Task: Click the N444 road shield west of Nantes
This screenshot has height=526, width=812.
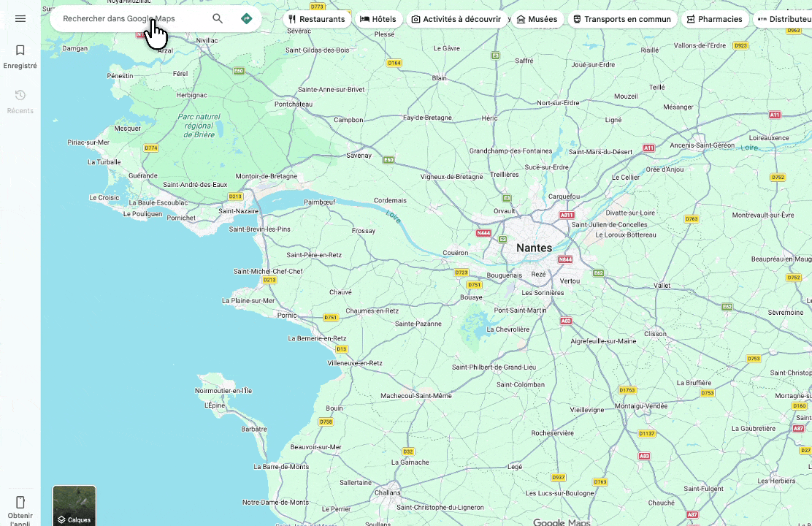Action: [x=483, y=233]
